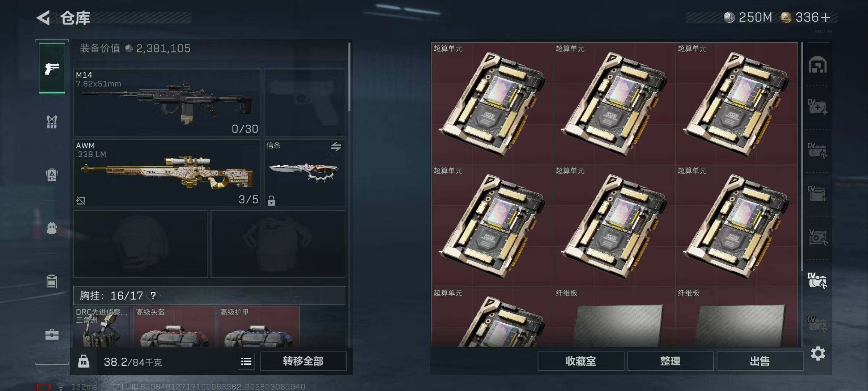The width and height of the screenshot is (868, 391).
Task: Select the first 超算单元 item thumbnail
Action: (492, 104)
